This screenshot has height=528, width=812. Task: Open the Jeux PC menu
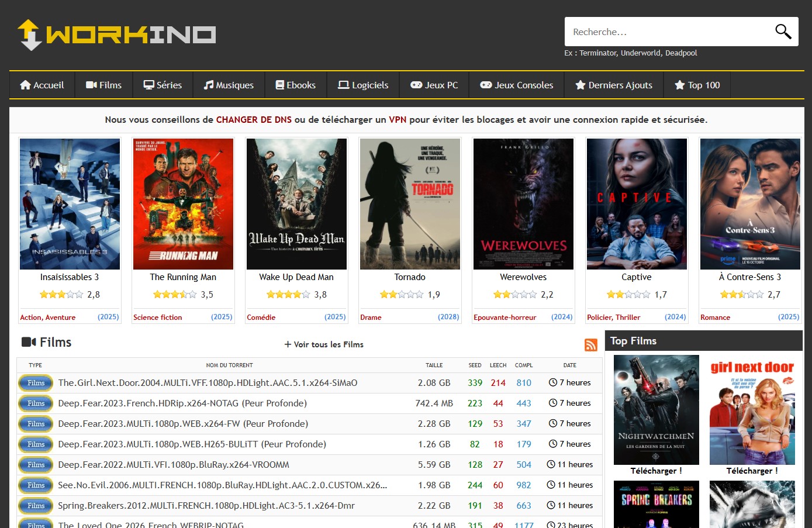click(434, 85)
